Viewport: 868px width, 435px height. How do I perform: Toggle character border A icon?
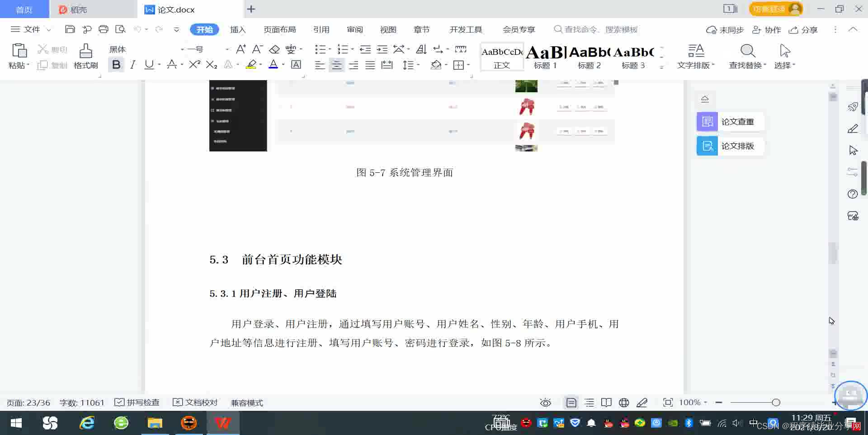pos(296,65)
